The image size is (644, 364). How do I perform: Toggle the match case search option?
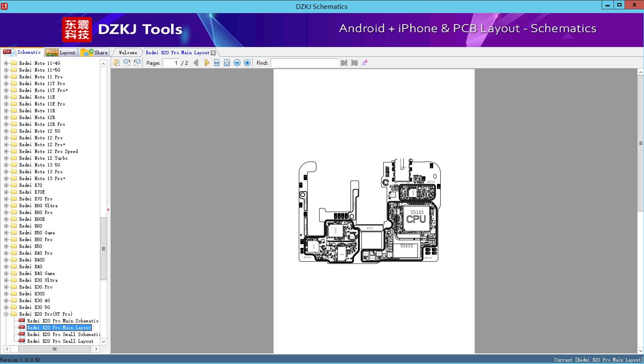[x=365, y=63]
